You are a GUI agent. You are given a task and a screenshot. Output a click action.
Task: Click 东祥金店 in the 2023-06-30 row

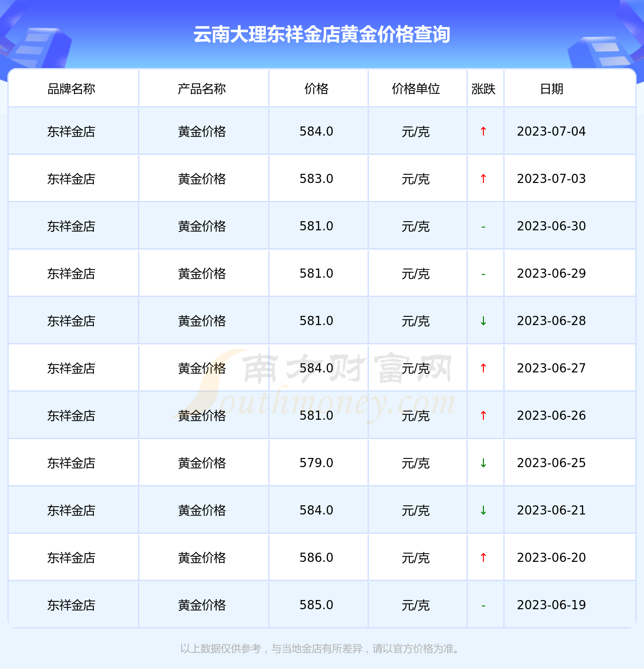click(x=71, y=226)
